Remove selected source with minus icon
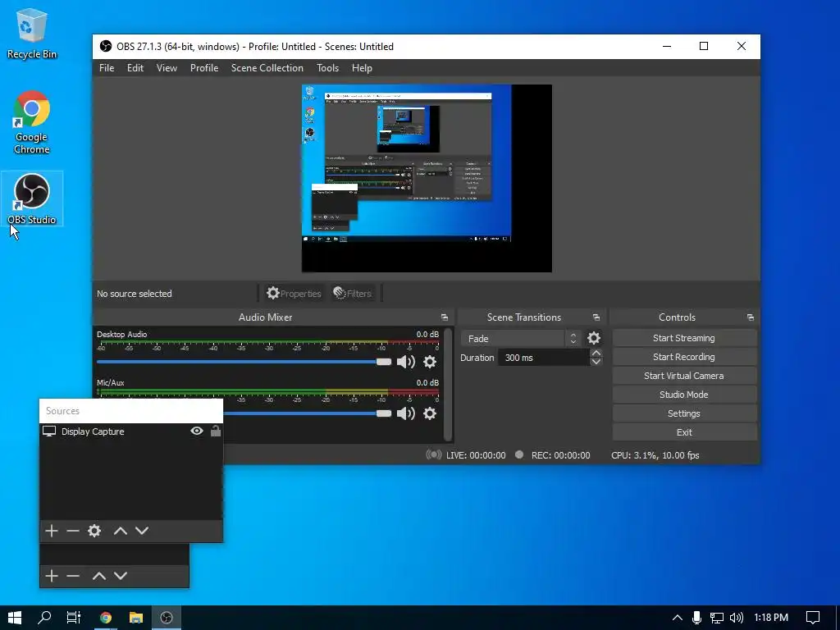 [73, 531]
